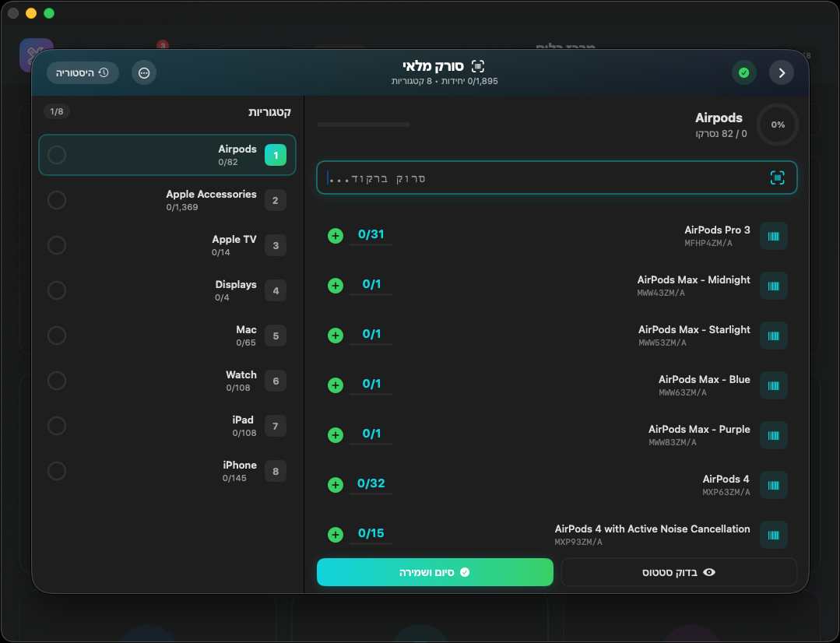Click the 0% circular progress indicator
Viewport: 840px width, 643px height.
coord(778,125)
